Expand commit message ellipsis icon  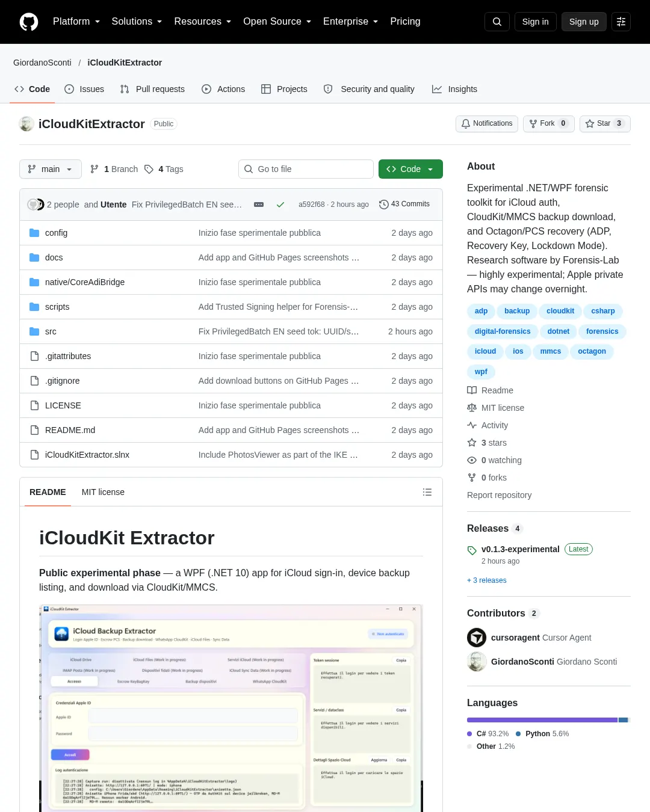pyautogui.click(x=259, y=205)
